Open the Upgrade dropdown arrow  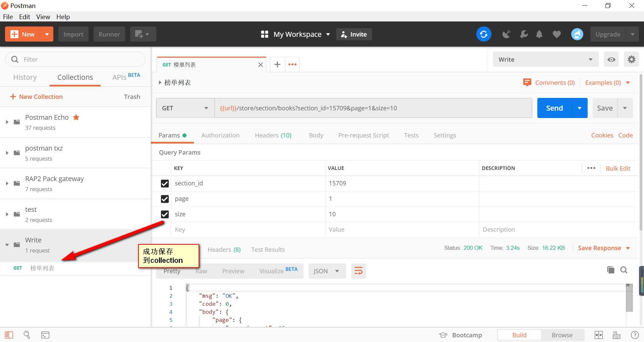(x=632, y=34)
